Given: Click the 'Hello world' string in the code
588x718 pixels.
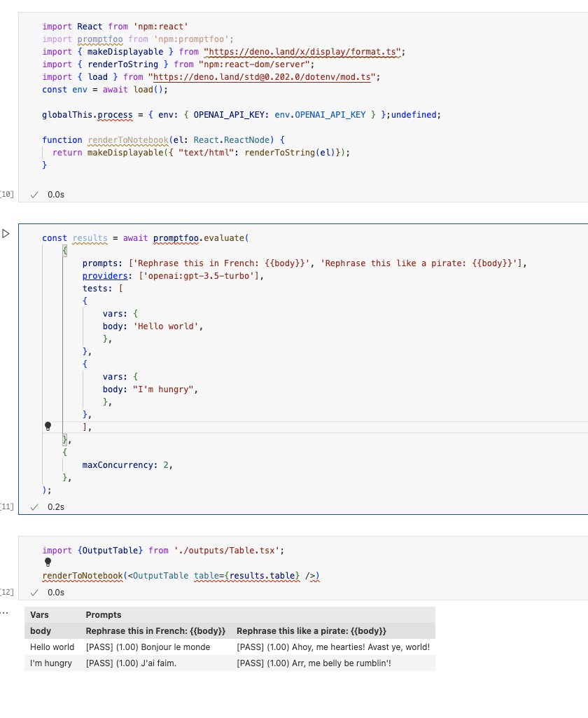Looking at the screenshot, I should 166,326.
